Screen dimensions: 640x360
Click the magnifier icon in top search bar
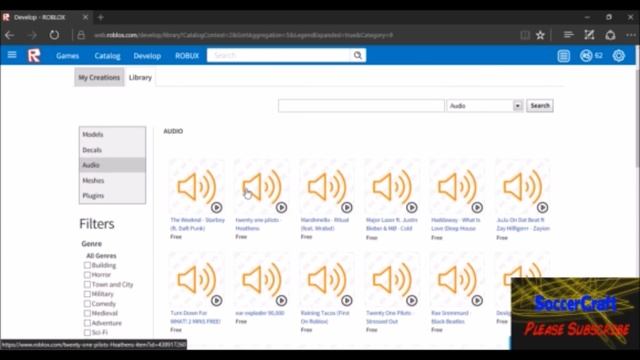point(358,55)
